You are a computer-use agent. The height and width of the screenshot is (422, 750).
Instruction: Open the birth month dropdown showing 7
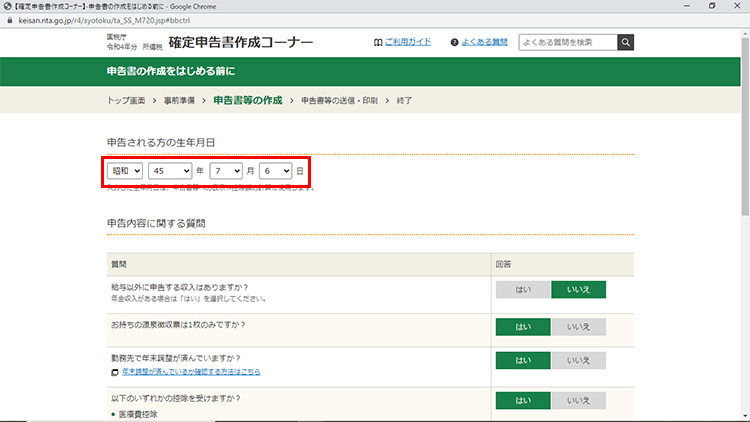coord(225,171)
